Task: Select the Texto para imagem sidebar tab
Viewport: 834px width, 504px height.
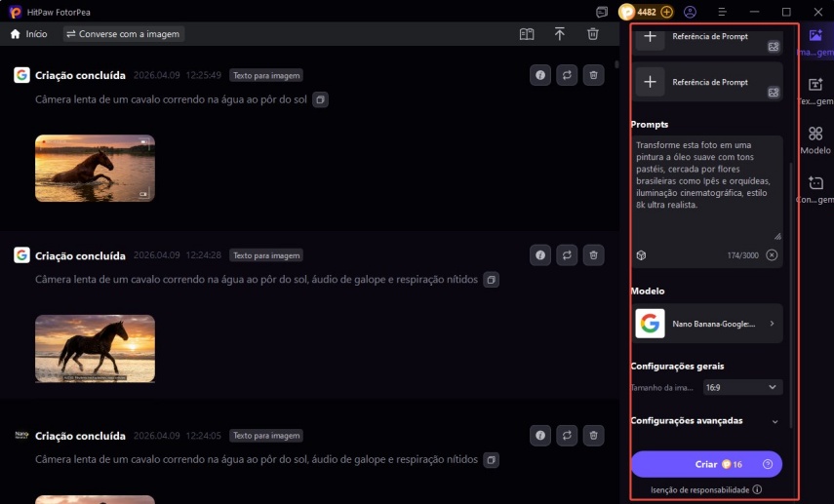Action: pyautogui.click(x=815, y=92)
